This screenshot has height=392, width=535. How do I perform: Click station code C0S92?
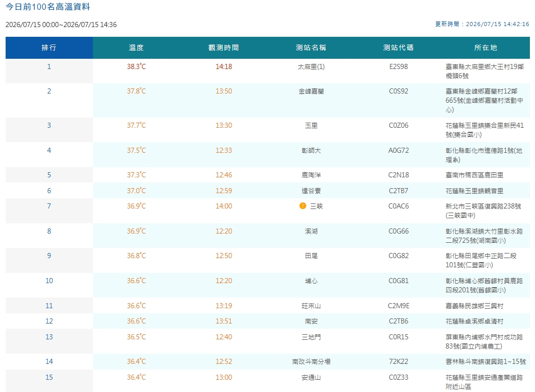coord(399,91)
